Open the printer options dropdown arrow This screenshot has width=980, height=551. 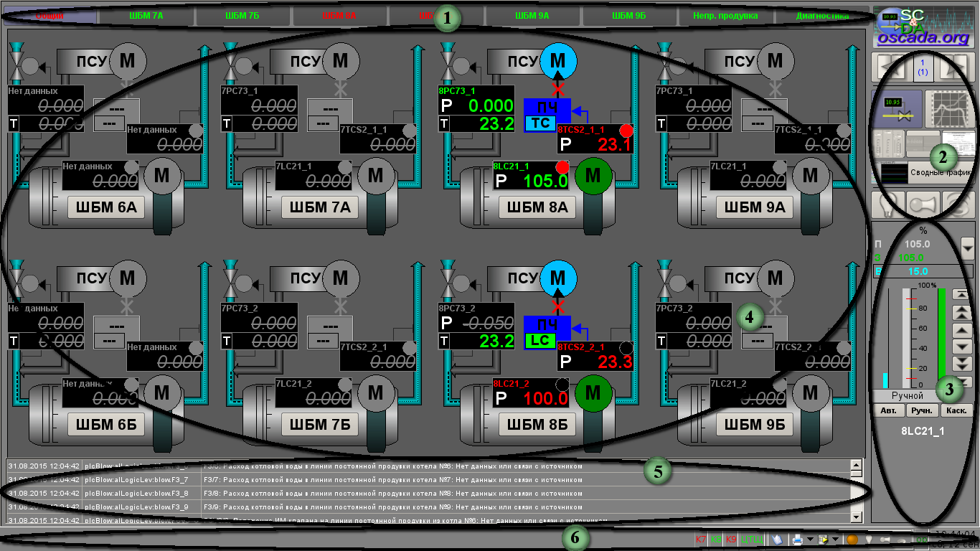809,539
